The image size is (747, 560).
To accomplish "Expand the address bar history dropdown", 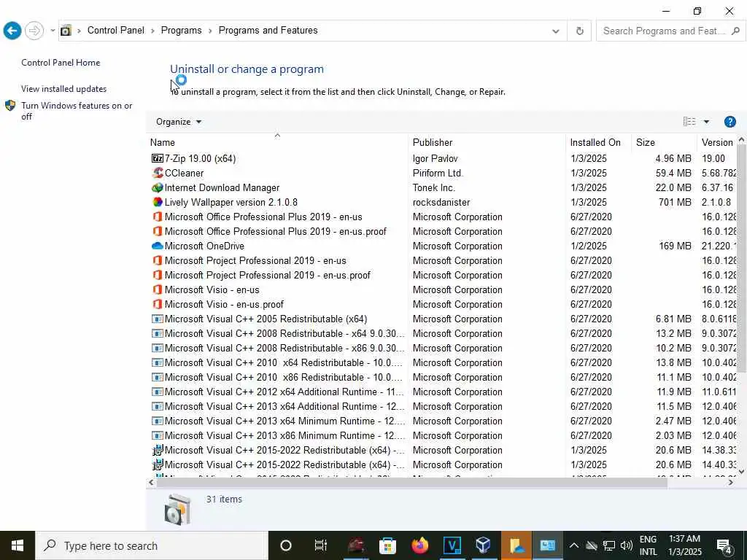I will (x=555, y=31).
